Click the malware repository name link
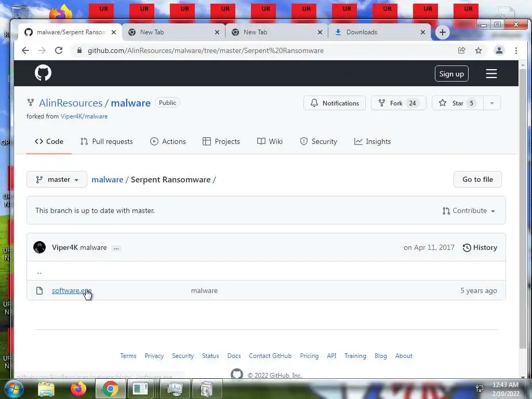532x399 pixels. pos(130,103)
